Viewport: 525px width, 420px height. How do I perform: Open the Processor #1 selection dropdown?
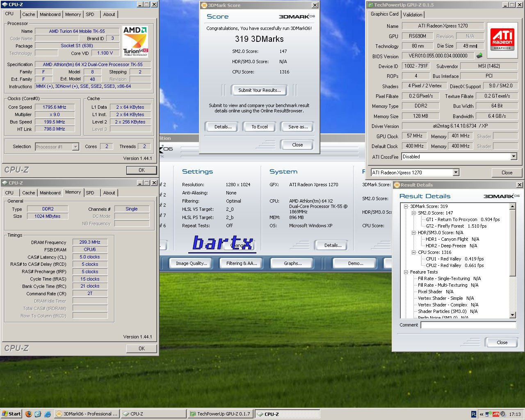(x=75, y=146)
